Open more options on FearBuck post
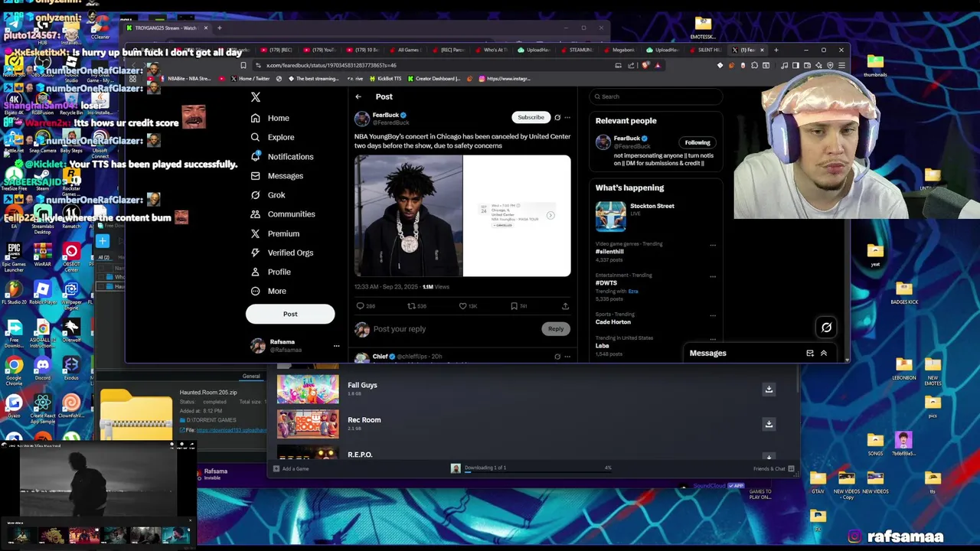The width and height of the screenshot is (980, 551). point(567,118)
